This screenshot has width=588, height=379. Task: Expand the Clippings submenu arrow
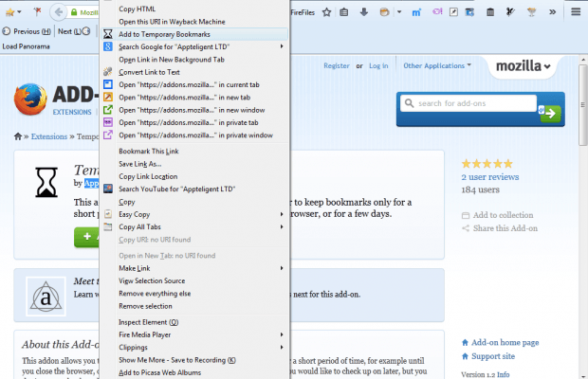click(x=282, y=347)
